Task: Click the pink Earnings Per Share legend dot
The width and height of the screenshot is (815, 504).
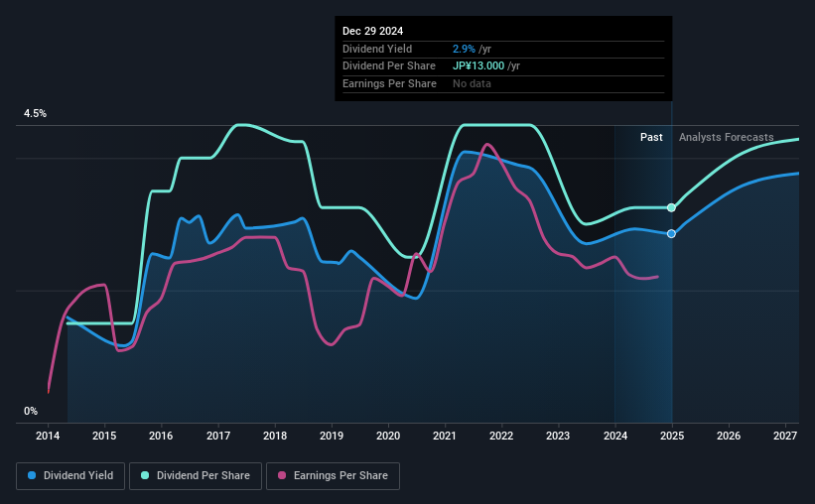Action: point(282,475)
